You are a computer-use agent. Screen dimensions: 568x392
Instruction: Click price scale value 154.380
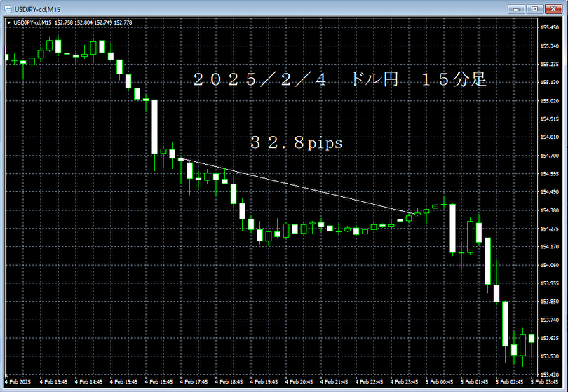point(550,210)
